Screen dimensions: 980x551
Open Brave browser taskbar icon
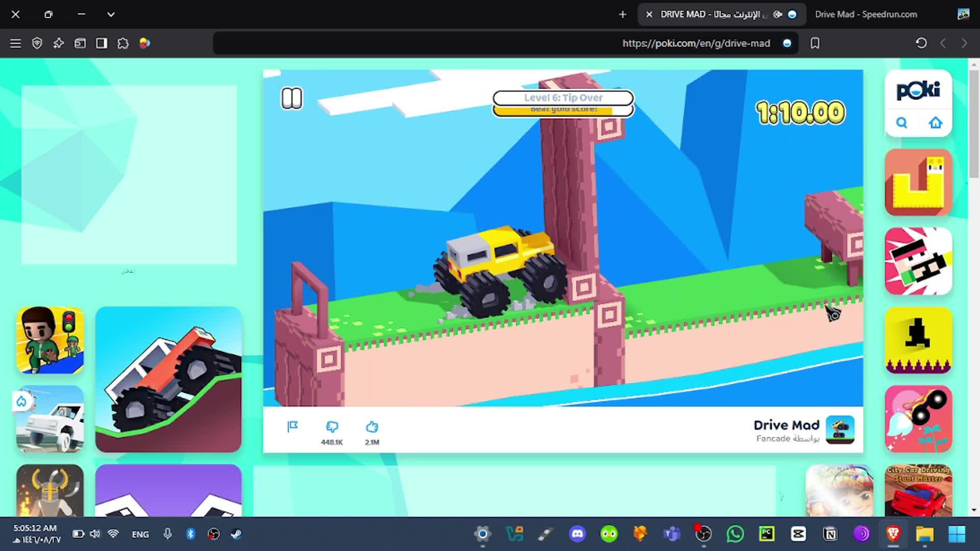893,534
